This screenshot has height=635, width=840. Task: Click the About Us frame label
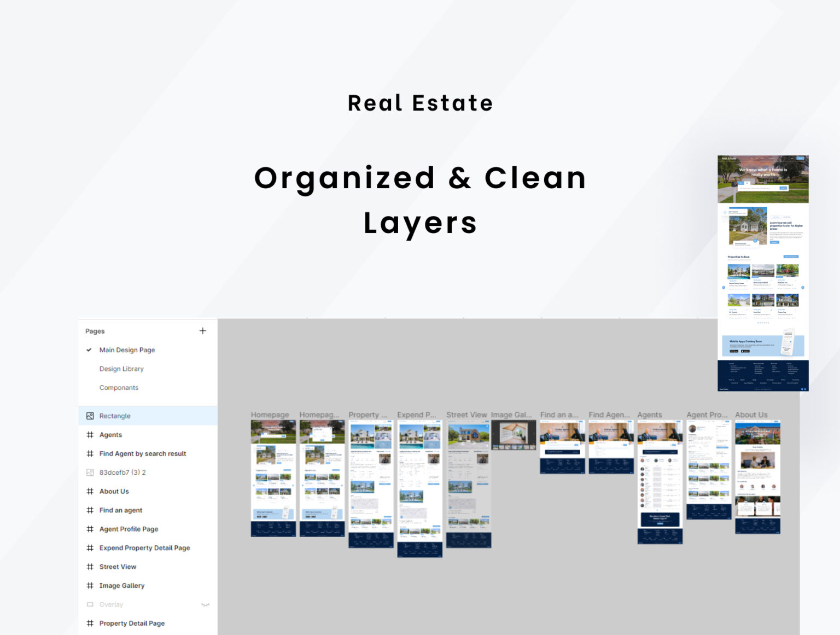click(x=751, y=415)
